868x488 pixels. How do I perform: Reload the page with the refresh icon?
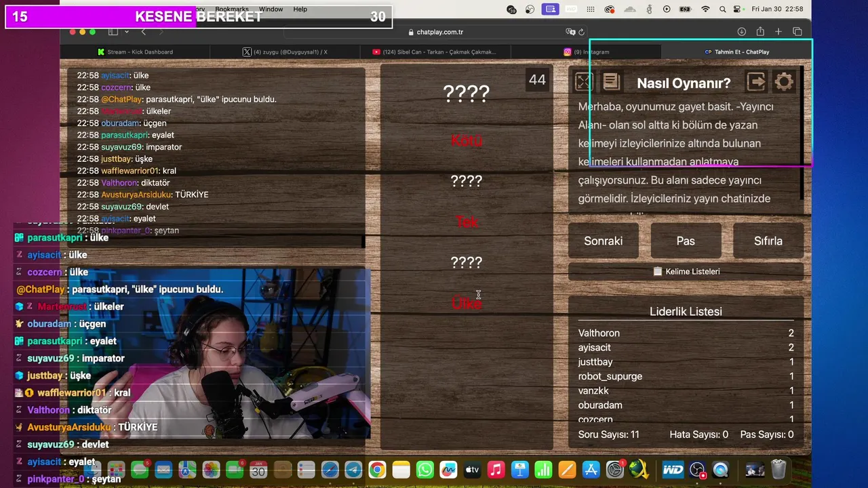tap(581, 32)
